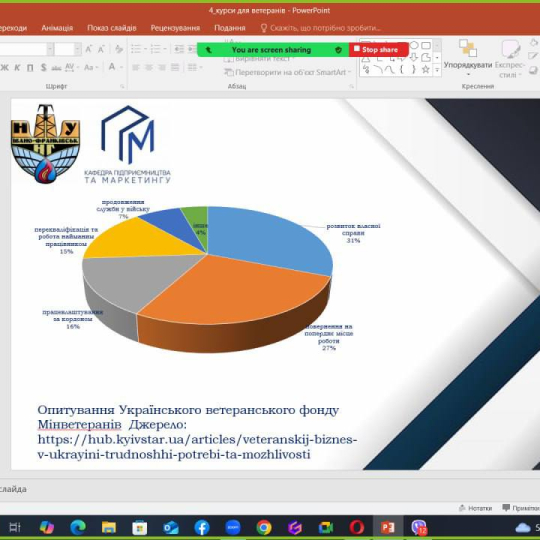Click the bold Ж button

[5, 68]
